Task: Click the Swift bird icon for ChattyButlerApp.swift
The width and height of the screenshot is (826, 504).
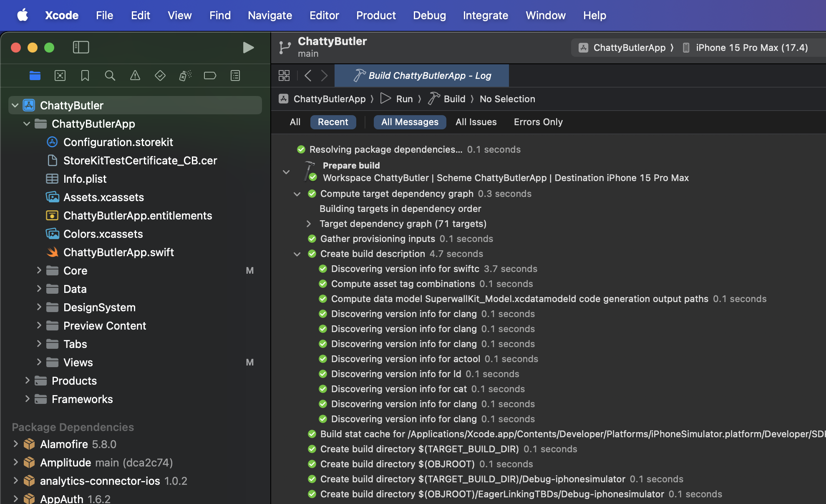Action: point(52,252)
